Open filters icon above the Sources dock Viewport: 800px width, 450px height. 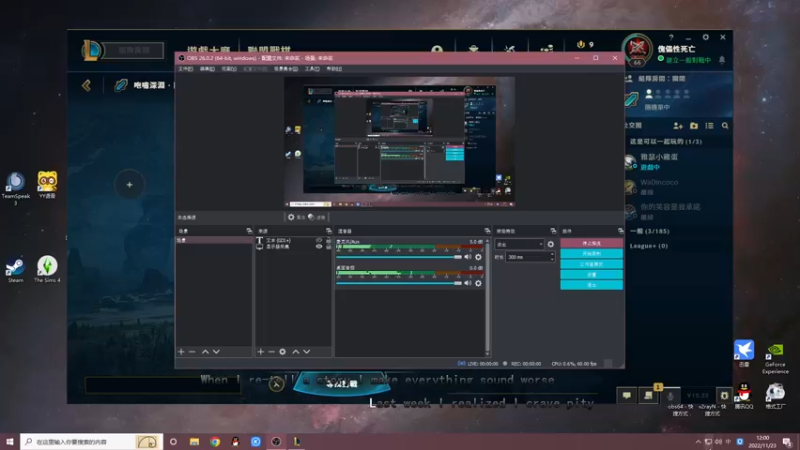tap(311, 217)
